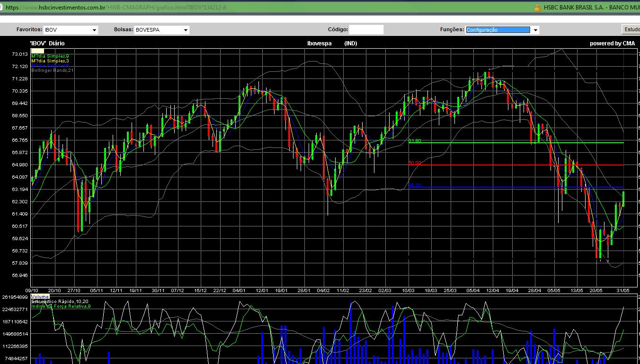The width and height of the screenshot is (640, 364).
Task: Select the Bollinger Bands,21 legend entry
Action: (53, 70)
